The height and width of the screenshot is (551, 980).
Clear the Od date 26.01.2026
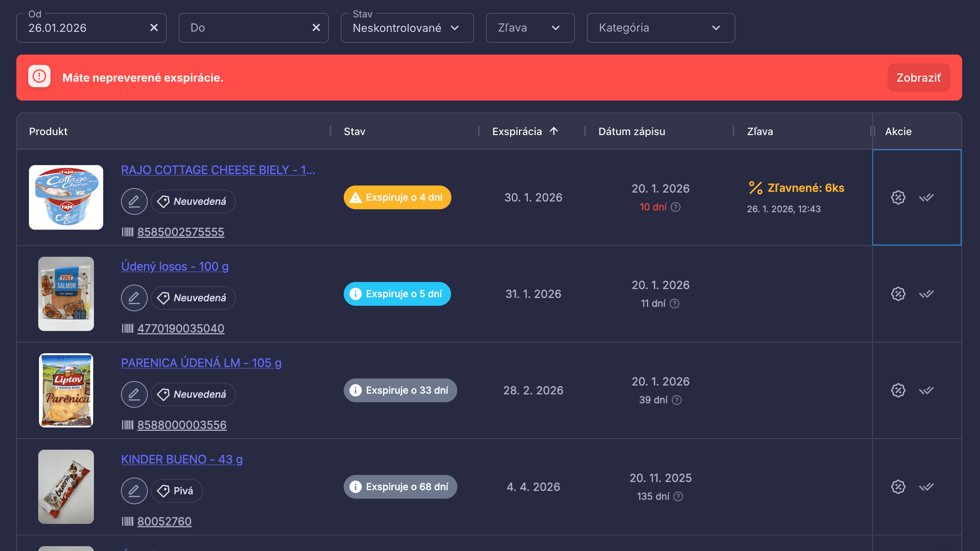click(x=154, y=28)
